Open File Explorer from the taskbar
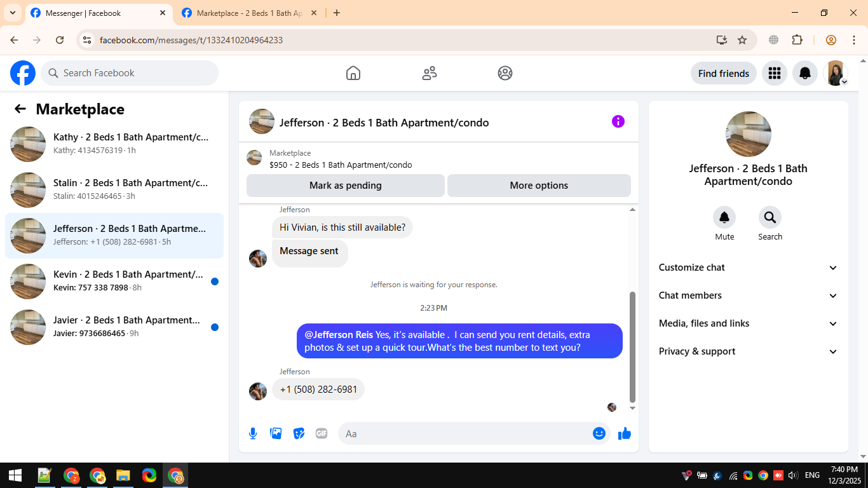The height and width of the screenshot is (488, 868). (x=123, y=475)
